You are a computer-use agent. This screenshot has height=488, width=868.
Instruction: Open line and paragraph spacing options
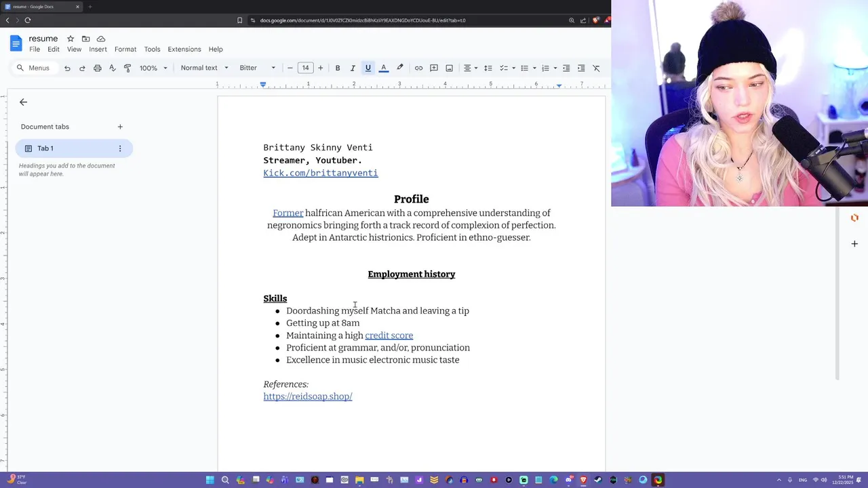[488, 68]
